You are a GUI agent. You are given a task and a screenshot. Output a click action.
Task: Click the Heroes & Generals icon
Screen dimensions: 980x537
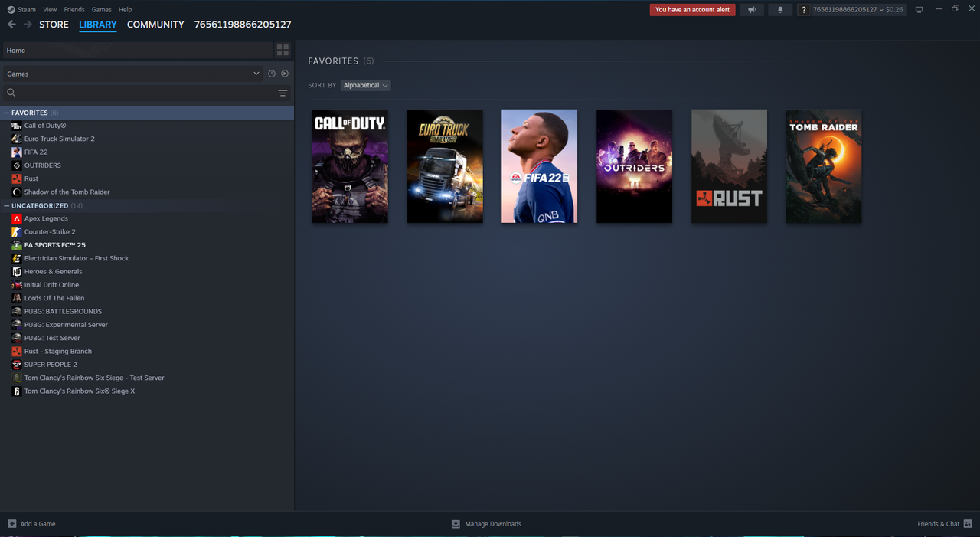click(x=17, y=271)
